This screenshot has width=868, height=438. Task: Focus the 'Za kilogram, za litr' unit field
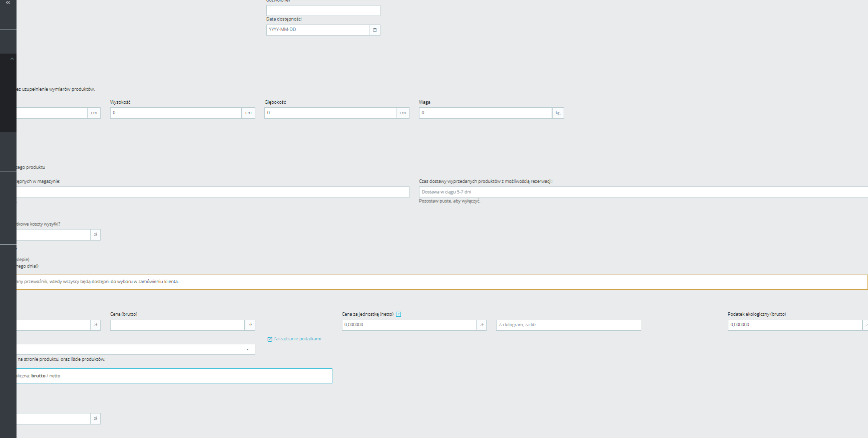tap(569, 325)
